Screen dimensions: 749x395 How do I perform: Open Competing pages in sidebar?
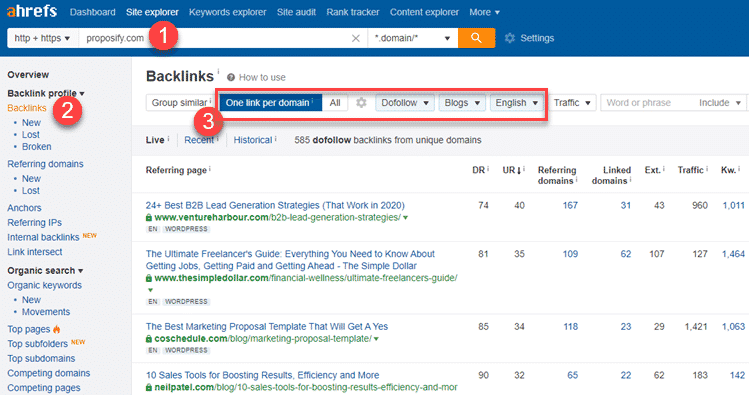click(x=43, y=388)
